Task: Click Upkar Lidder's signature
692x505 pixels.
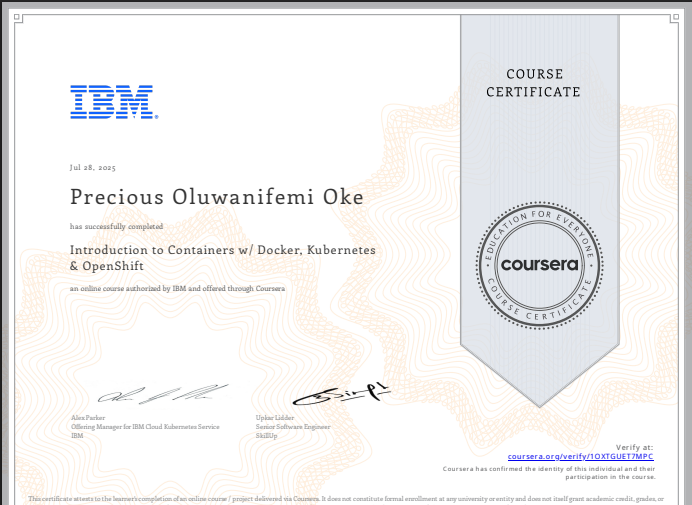Action: (x=341, y=394)
